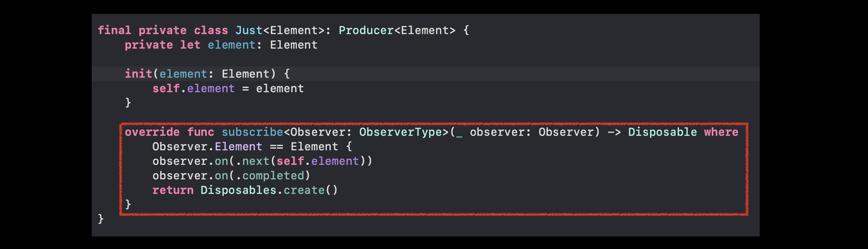Select the ObserverType protocol identifier

pyautogui.click(x=400, y=132)
